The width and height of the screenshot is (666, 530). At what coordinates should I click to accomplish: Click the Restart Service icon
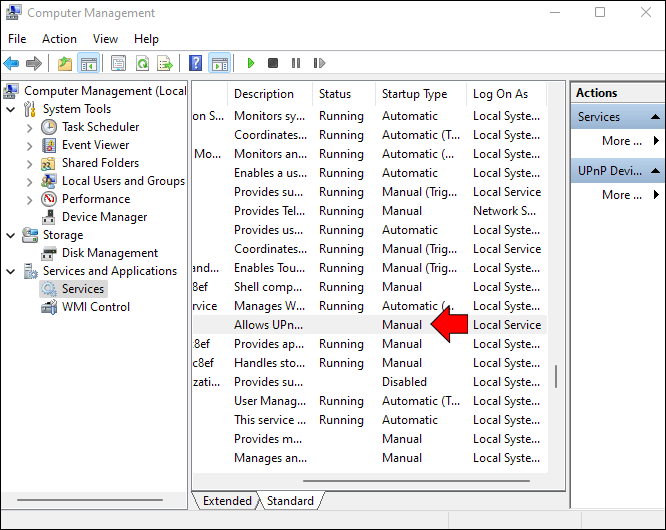pyautogui.click(x=319, y=63)
